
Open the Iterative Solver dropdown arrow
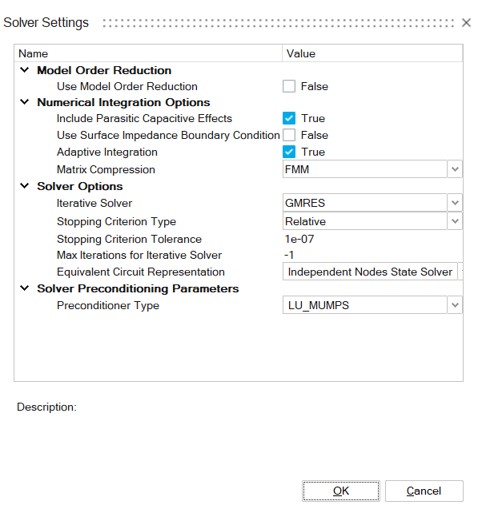pos(455,203)
